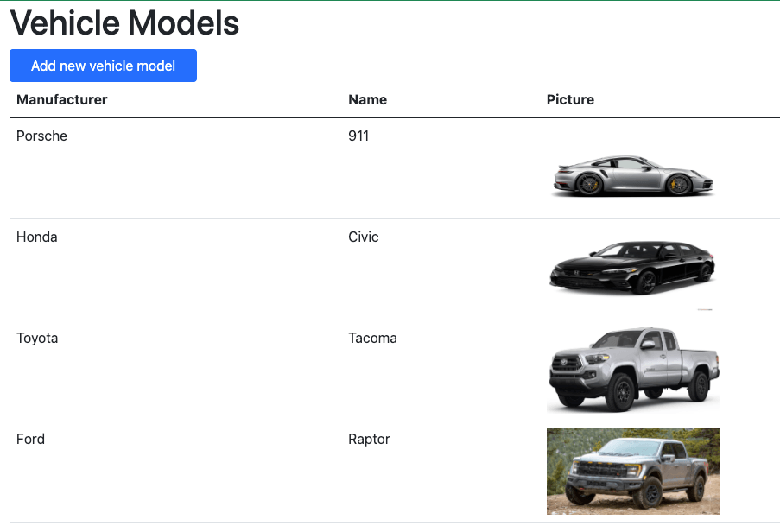This screenshot has width=780, height=532.
Task: Select the Ford manufacturer cell
Action: click(30, 439)
